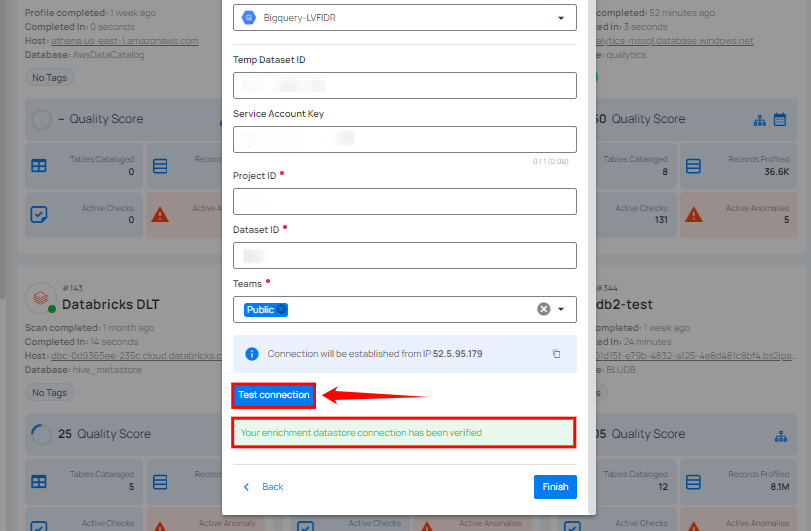Open the Bigquery-LVFIDR connection dropdown
Screen dimensions: 811x531
(404, 18)
